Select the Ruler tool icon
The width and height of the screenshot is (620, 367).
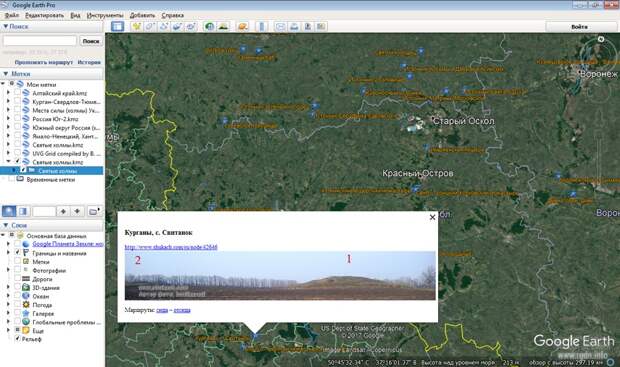pos(261,26)
